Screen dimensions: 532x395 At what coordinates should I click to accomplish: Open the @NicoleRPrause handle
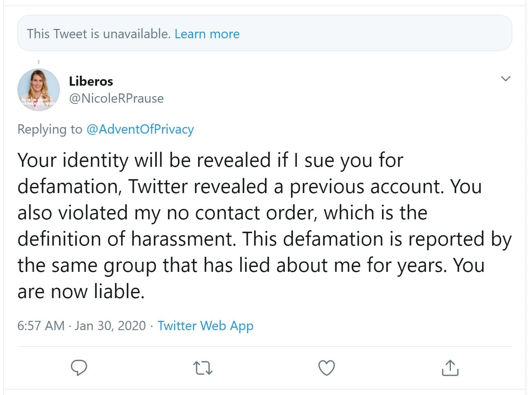[x=116, y=98]
